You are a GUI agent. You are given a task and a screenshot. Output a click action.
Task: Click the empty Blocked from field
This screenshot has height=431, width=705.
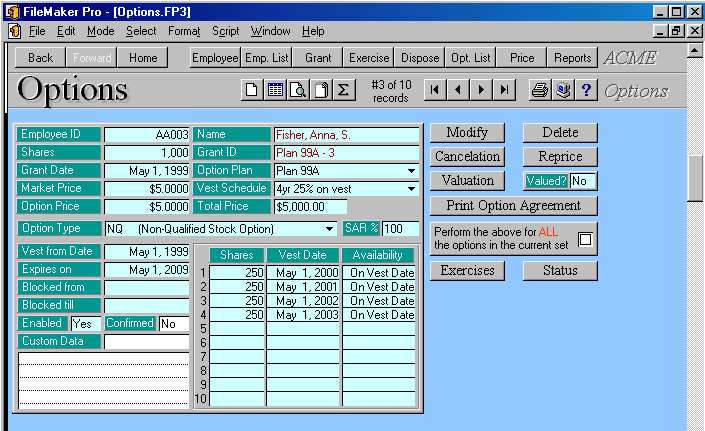[147, 288]
